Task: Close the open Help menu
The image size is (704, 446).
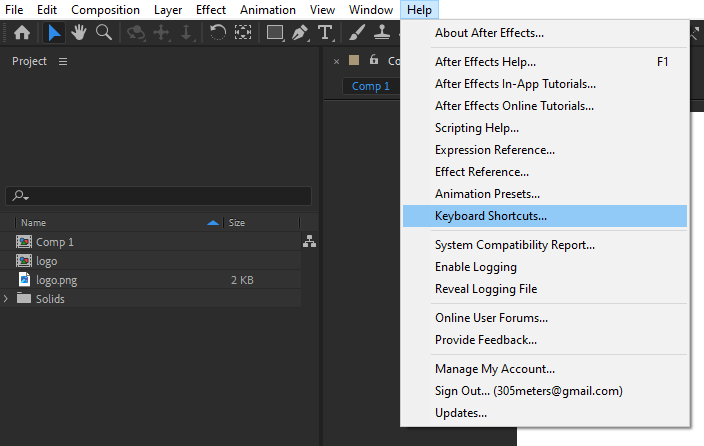Action: pyautogui.click(x=419, y=9)
